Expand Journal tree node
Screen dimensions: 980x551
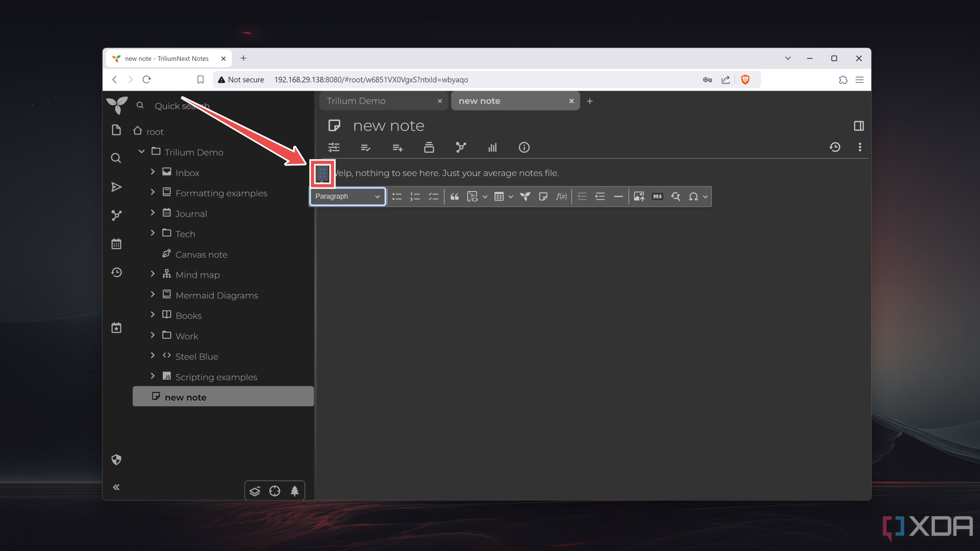[153, 213]
